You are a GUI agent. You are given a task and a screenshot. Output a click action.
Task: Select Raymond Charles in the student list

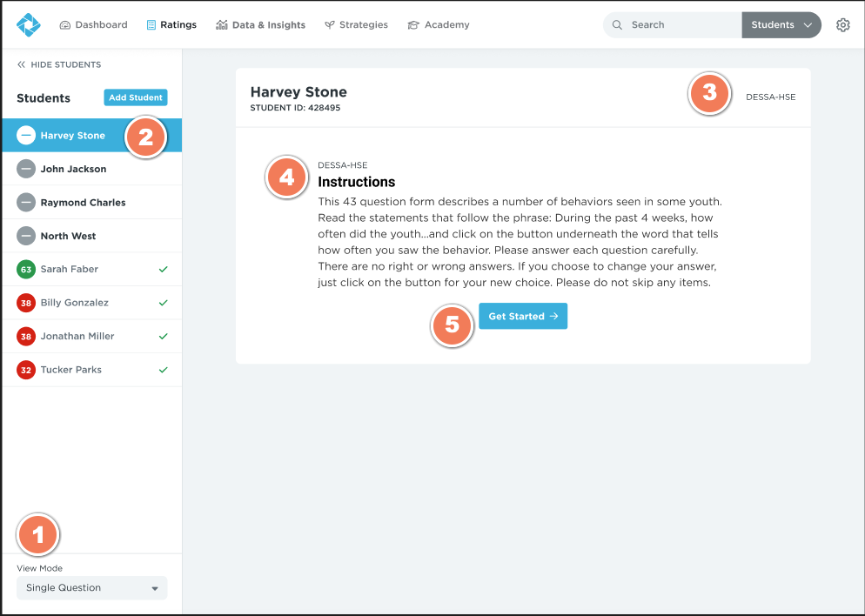tap(83, 203)
